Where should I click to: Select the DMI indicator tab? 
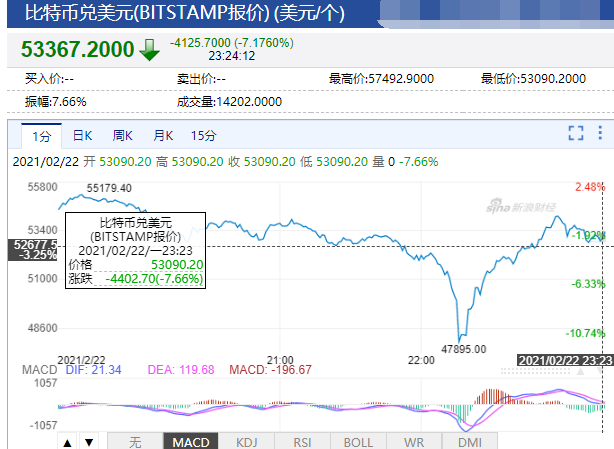(470, 442)
